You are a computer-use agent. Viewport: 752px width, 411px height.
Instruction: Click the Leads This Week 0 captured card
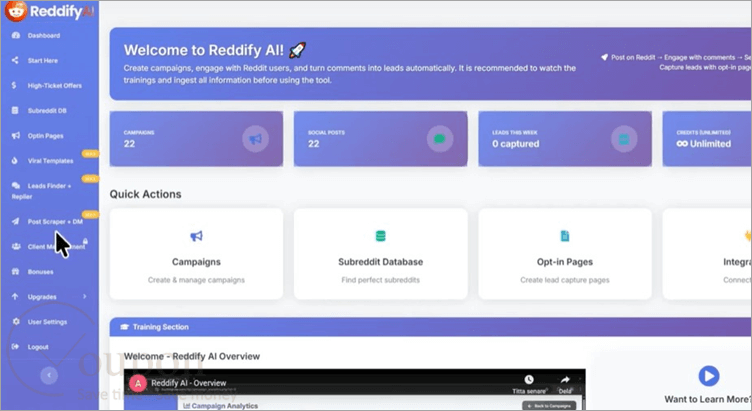(565, 139)
